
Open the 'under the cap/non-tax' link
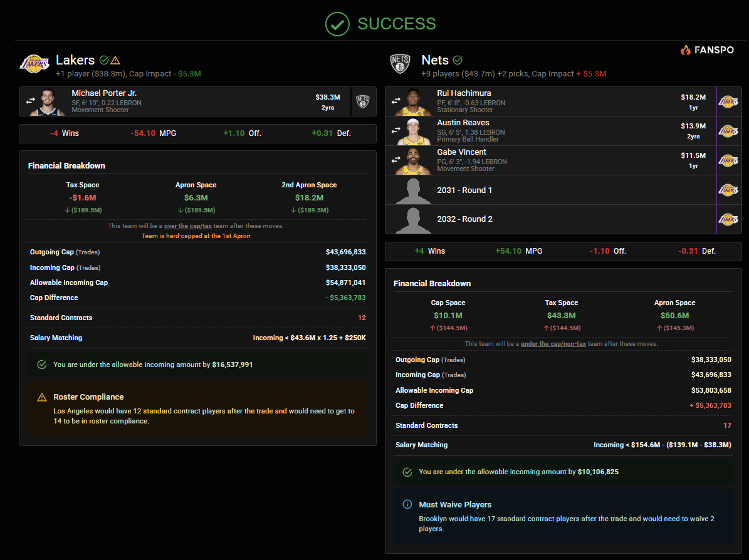[x=553, y=344]
